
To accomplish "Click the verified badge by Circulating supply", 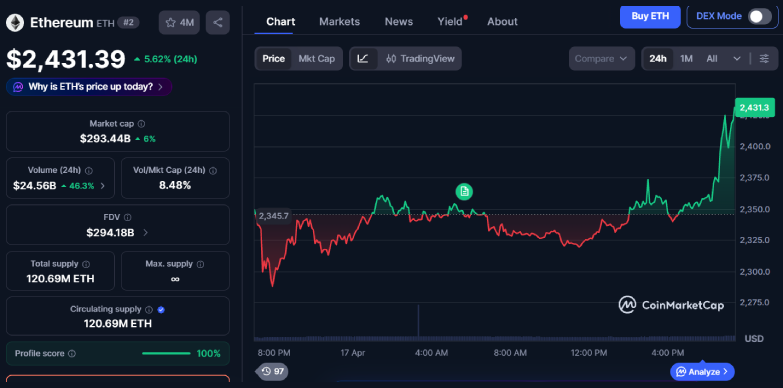I will pos(161,310).
